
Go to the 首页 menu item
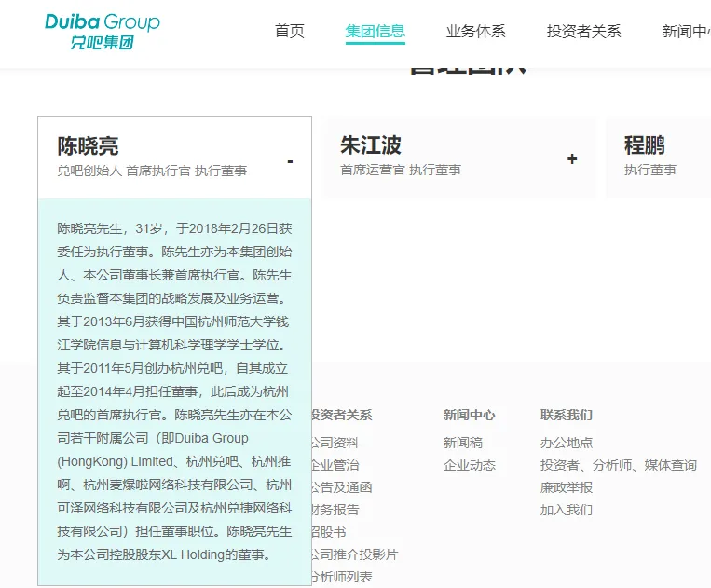point(290,31)
